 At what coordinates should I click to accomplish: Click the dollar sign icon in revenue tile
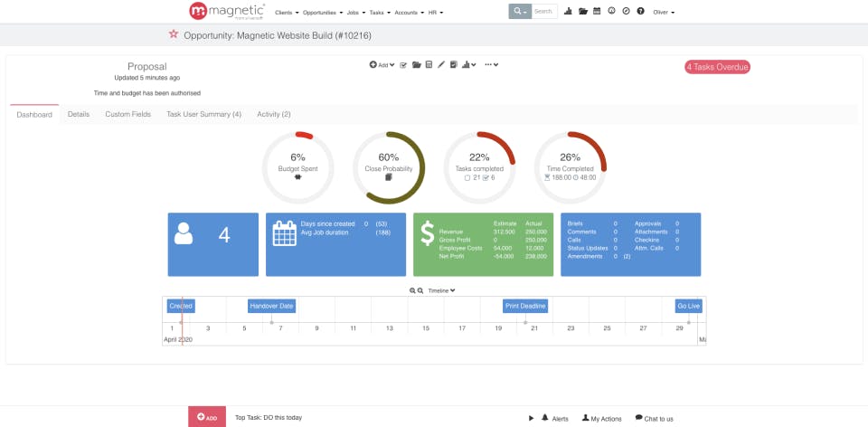427,233
